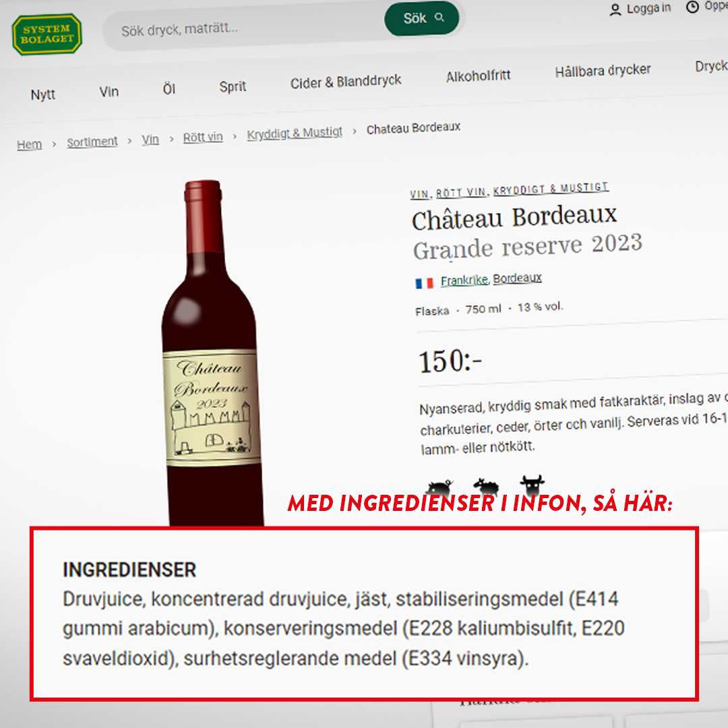Viewport: 728px width, 728px height.
Task: Click the beef food pairing icon
Action: tap(532, 485)
